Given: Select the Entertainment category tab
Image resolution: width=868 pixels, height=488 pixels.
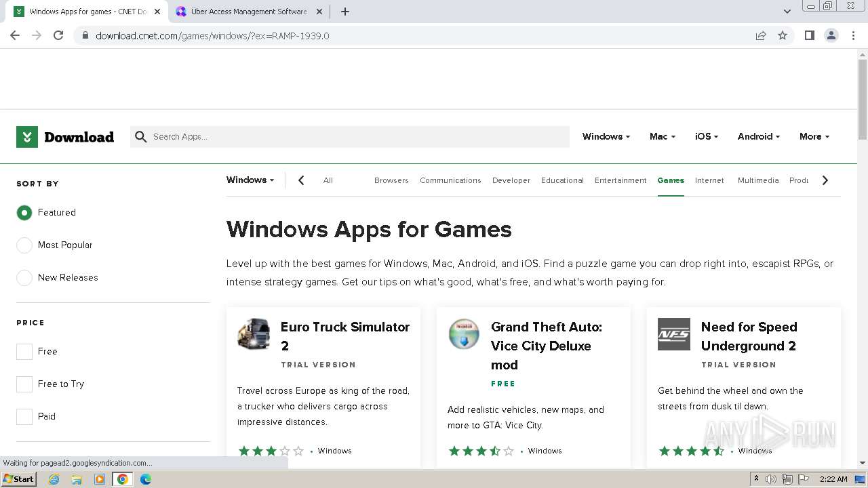Looking at the screenshot, I should [x=620, y=180].
